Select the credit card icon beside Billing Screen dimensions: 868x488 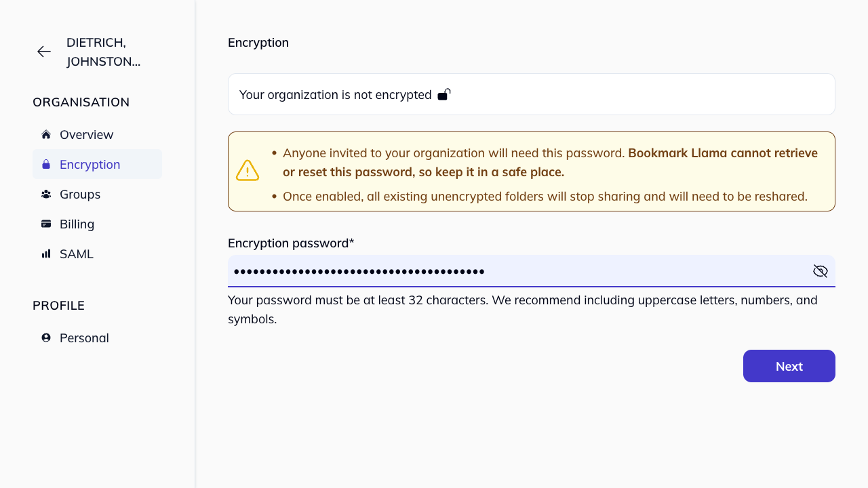point(45,224)
